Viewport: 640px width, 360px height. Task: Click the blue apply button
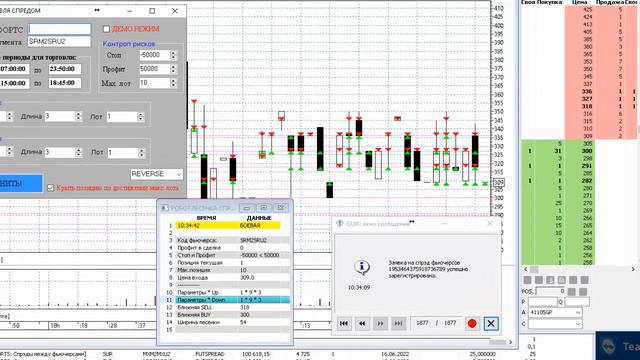coord(20,184)
